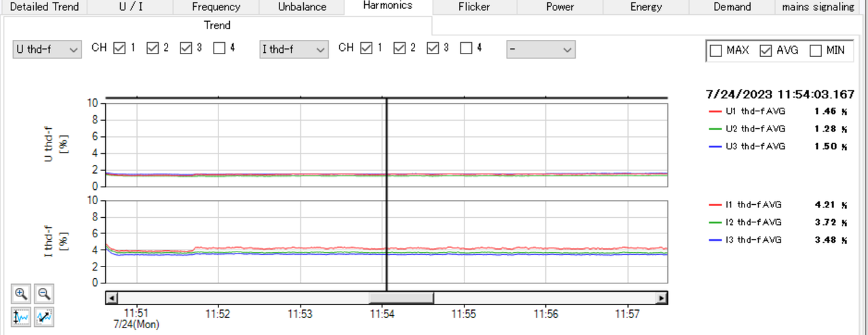Open the Demand tab
This screenshot has width=868, height=335.
[x=732, y=7]
